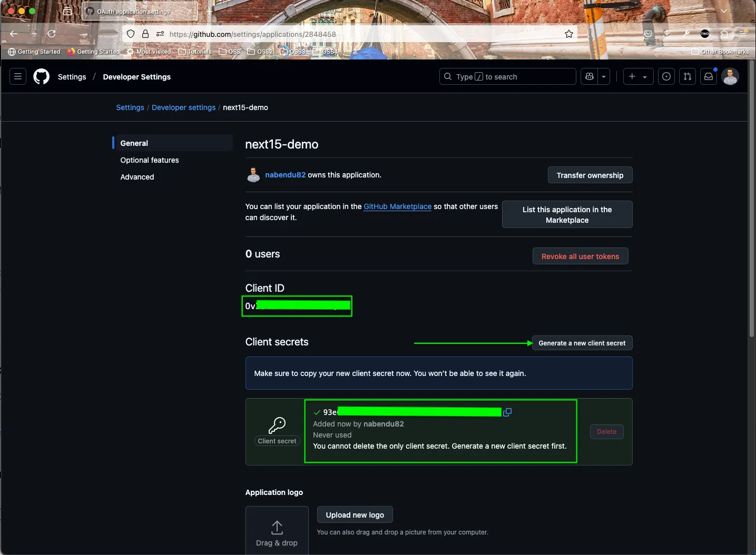
Task: Open the Copilot chat icon
Action: 590,76
